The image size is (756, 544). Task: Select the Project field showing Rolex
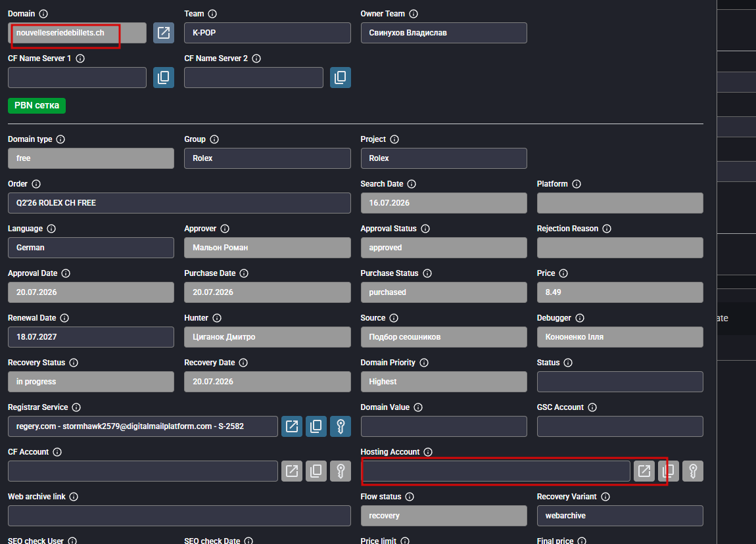[x=444, y=158]
